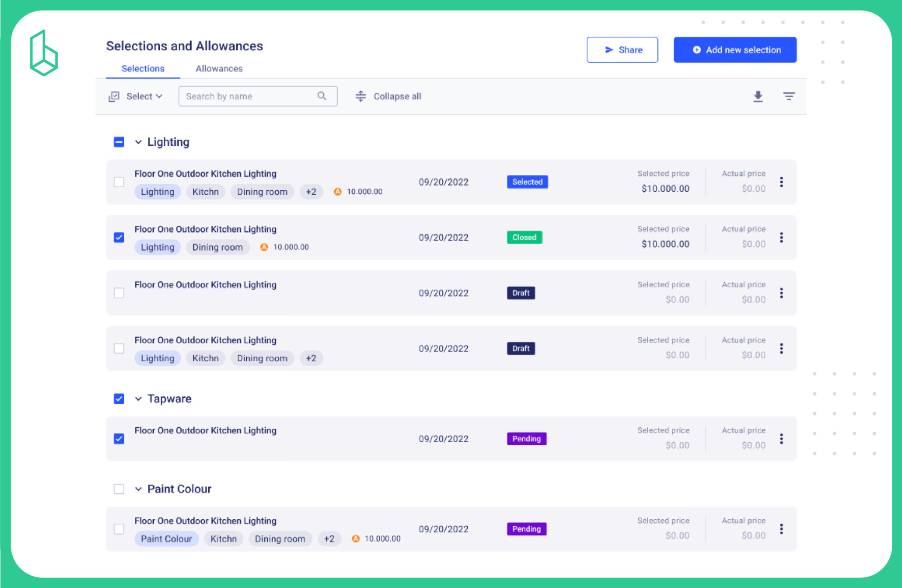
Task: Click the Add new selection button
Action: (735, 50)
